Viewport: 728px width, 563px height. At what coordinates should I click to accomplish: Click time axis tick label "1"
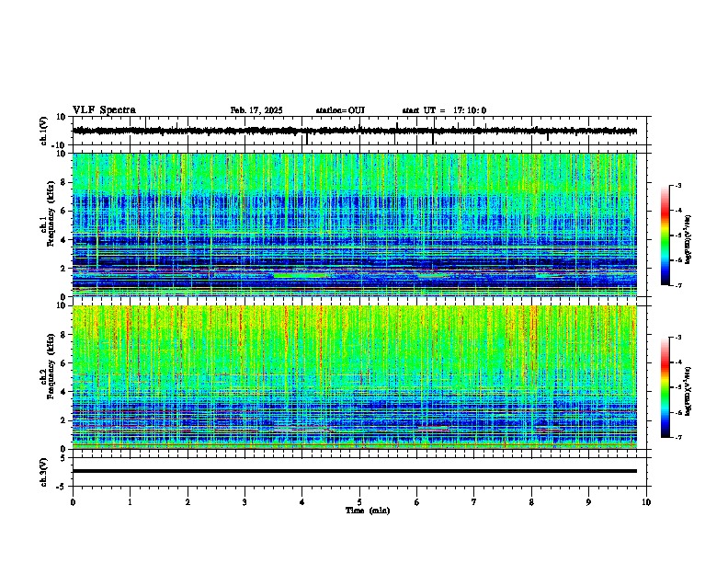tap(130, 502)
